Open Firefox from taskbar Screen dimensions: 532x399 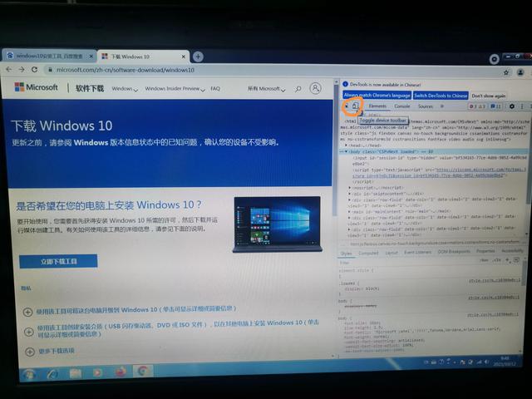(121, 372)
